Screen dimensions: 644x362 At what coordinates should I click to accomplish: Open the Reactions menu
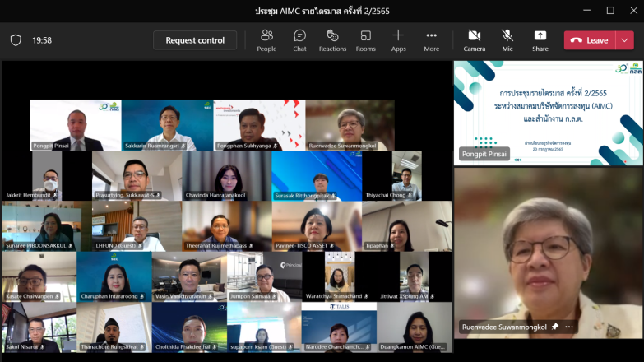pos(332,39)
